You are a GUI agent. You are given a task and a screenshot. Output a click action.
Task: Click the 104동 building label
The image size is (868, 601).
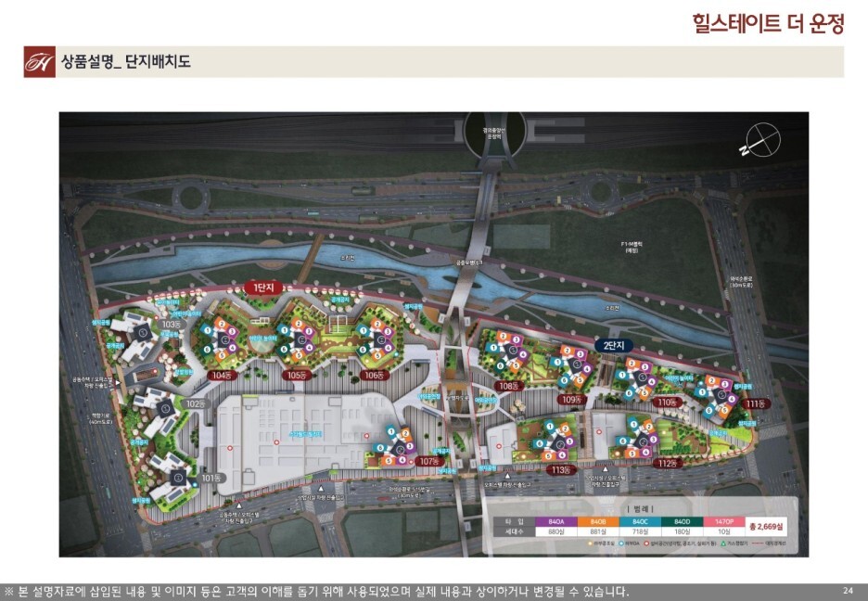coord(223,376)
